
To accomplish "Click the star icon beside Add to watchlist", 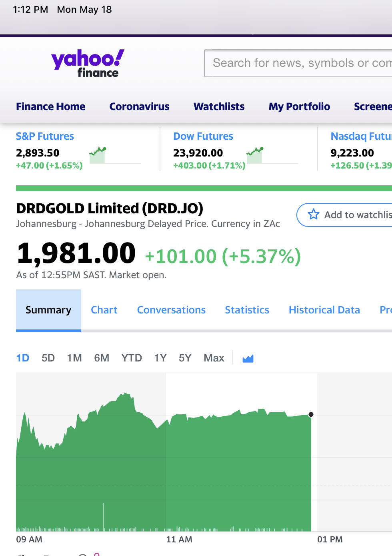I will click(313, 215).
